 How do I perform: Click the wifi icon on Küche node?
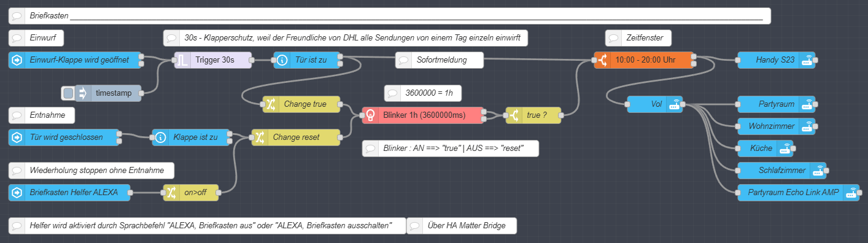tap(785, 148)
